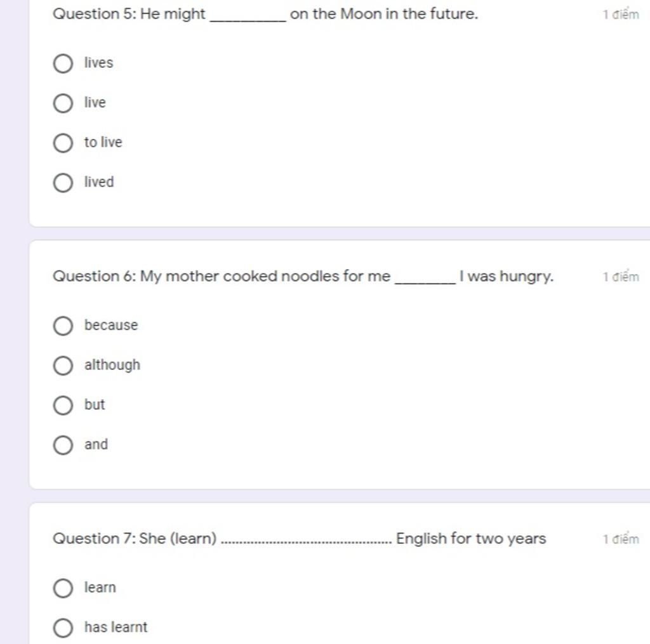Pick "but" as the Question 6 answer
The width and height of the screenshot is (650, 644).
tap(63, 405)
